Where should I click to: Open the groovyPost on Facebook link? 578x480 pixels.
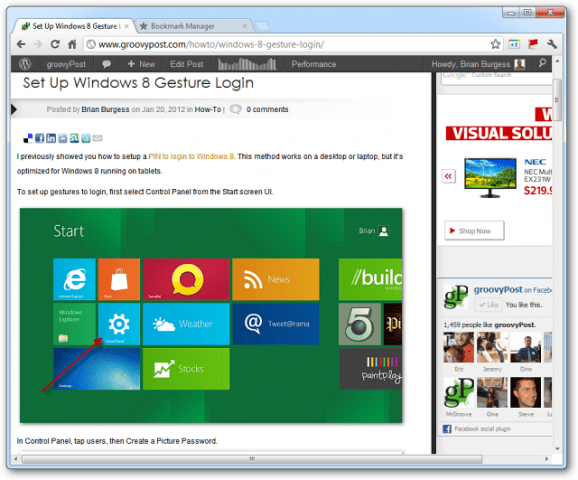pos(513,290)
